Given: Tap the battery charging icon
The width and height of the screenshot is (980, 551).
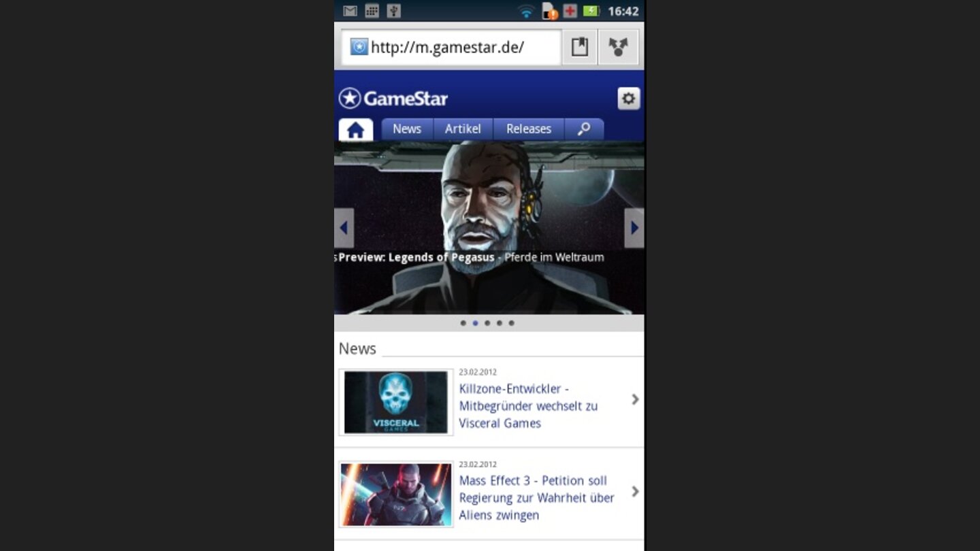Looking at the screenshot, I should tap(591, 11).
